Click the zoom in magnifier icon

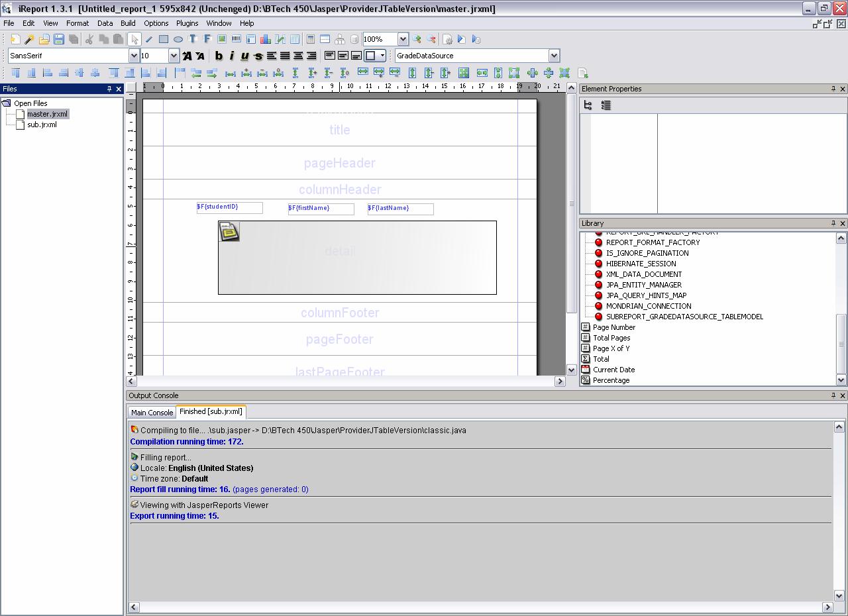pyautogui.click(x=417, y=39)
